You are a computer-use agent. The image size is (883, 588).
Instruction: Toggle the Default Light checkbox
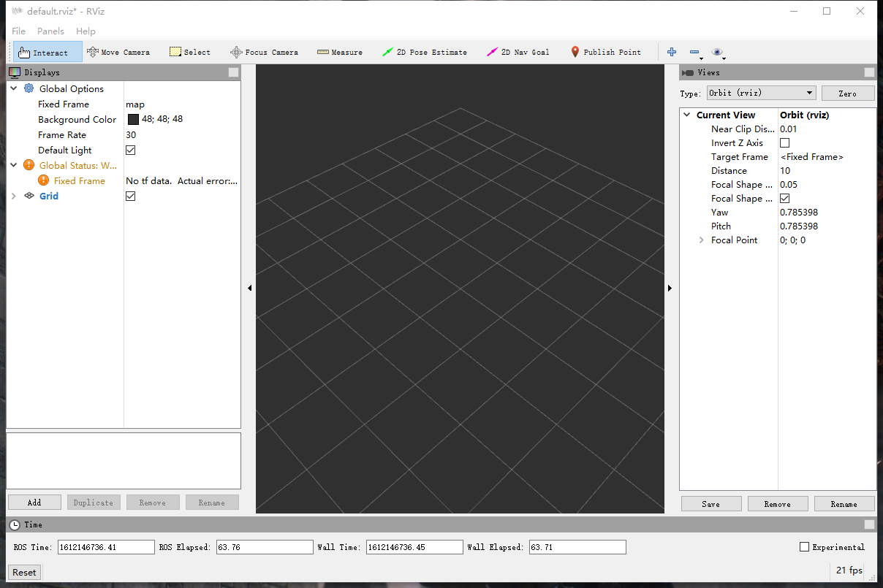click(131, 150)
